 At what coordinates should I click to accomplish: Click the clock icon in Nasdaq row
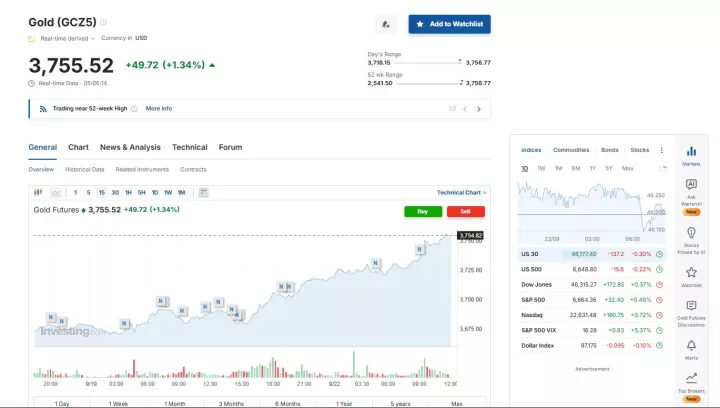[659, 315]
